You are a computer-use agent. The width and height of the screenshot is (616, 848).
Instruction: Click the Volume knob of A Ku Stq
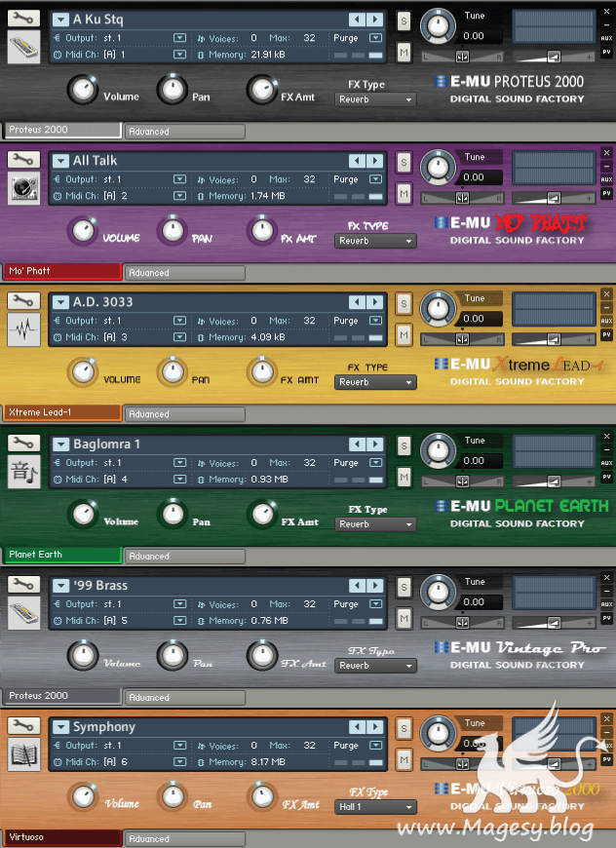pyautogui.click(x=83, y=90)
